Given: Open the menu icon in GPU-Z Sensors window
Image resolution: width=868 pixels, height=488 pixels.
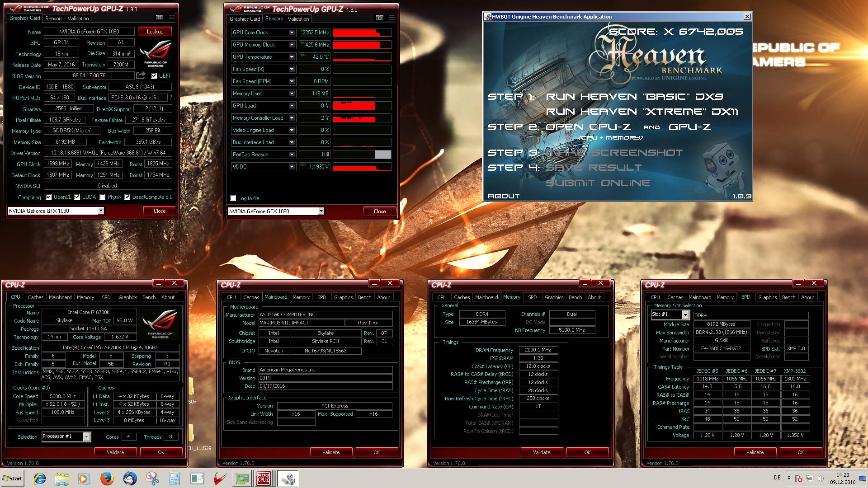Looking at the screenshot, I should [392, 18].
